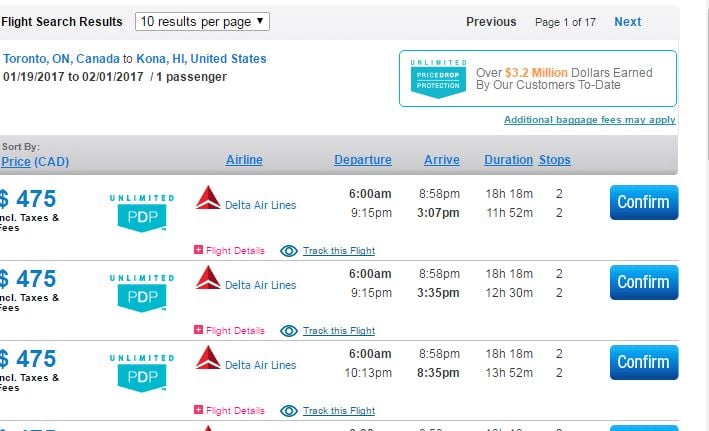Click the Delta logo in the first result

[x=208, y=198]
